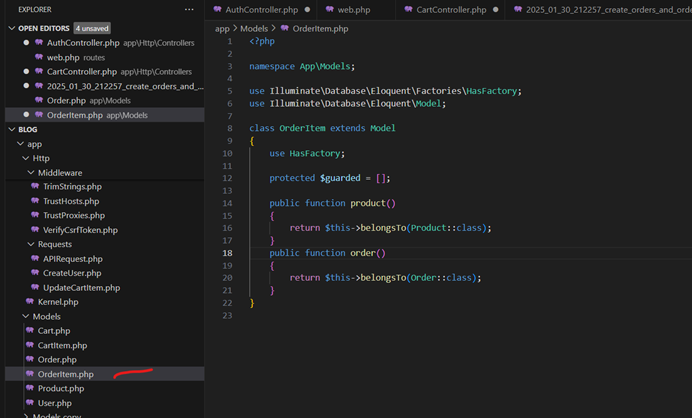The height and width of the screenshot is (418, 692).
Task: Switch to the web.php tab
Action: tap(353, 9)
